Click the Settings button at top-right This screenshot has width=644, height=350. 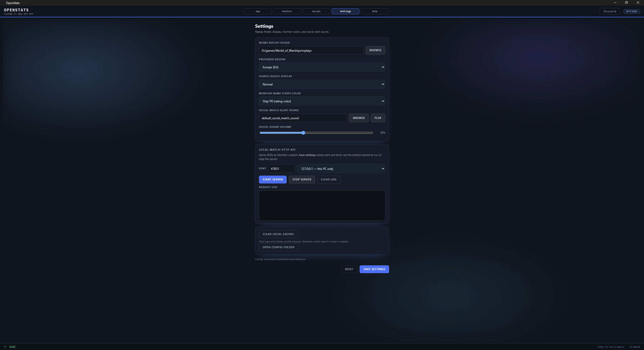(x=631, y=11)
